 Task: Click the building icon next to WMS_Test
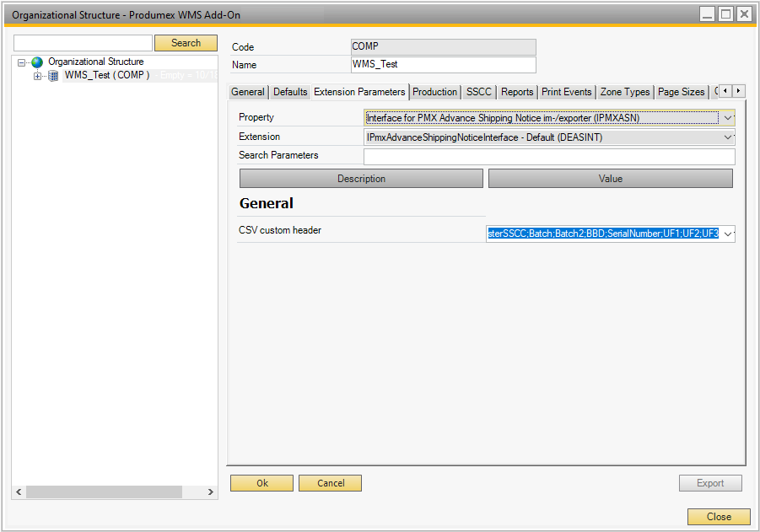pyautogui.click(x=53, y=76)
